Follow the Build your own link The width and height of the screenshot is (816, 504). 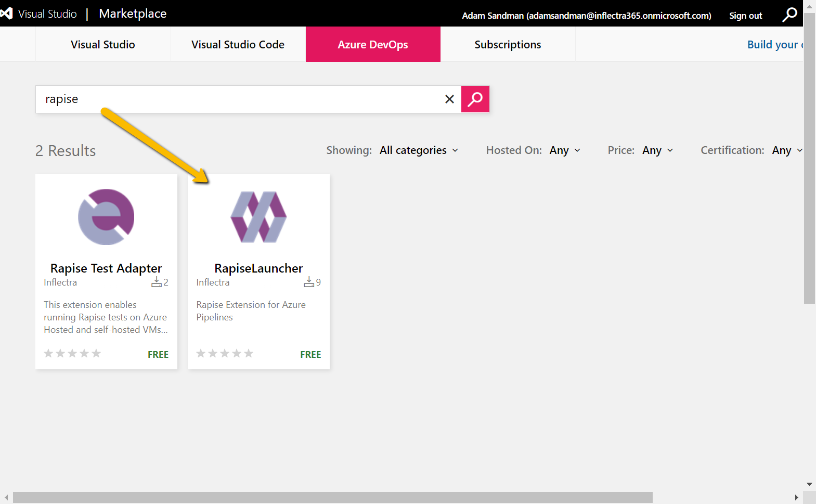775,45
